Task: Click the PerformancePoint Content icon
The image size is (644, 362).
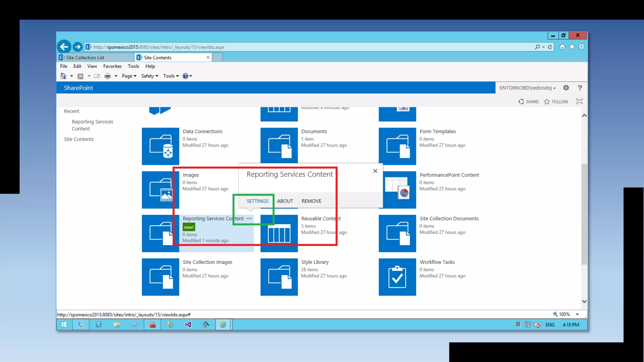Action: [399, 190]
